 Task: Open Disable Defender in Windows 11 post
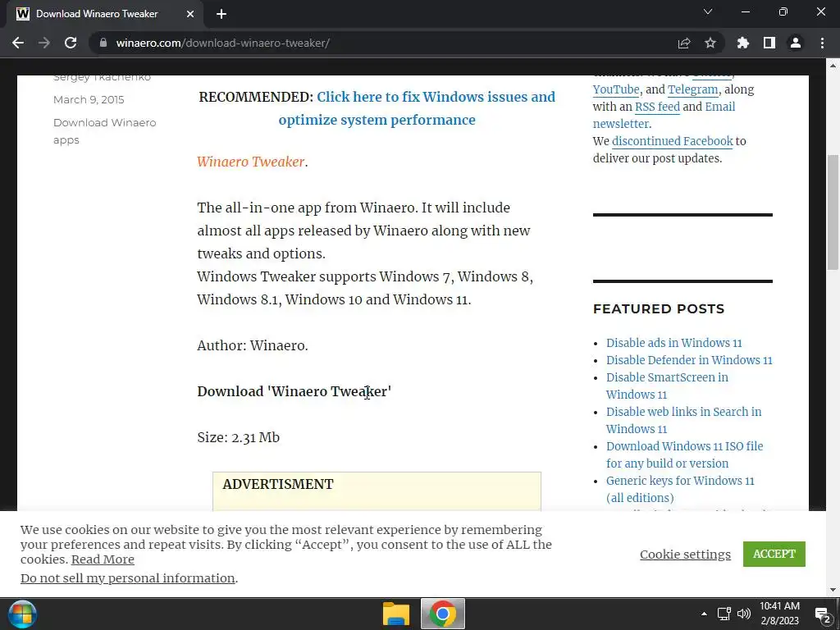[689, 360]
